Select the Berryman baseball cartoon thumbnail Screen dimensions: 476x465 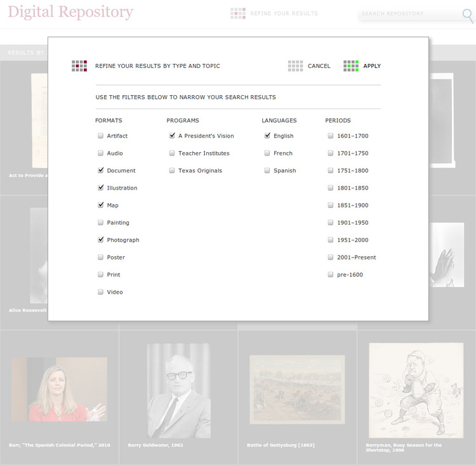416,390
